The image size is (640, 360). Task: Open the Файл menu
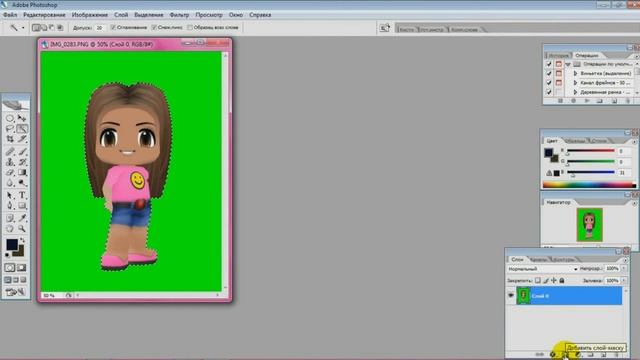[x=10, y=15]
